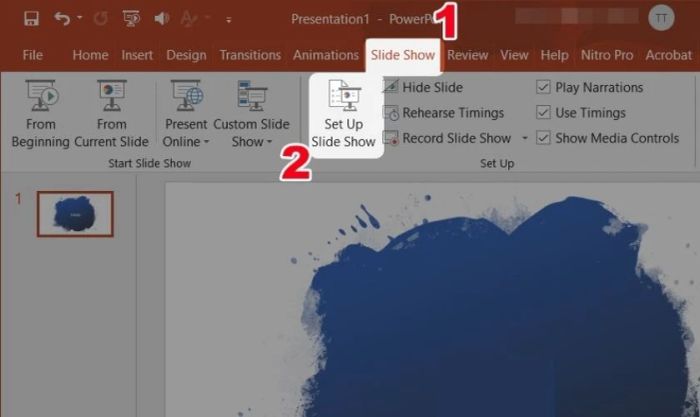Click the Save icon in quick access toolbar
Screen dimensions: 700x417
click(x=31, y=19)
